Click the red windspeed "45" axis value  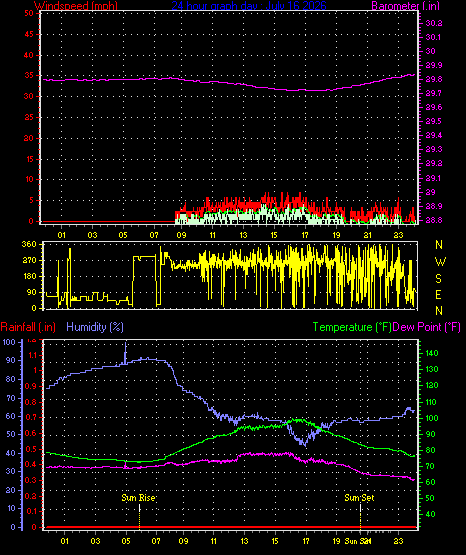[x=29, y=34]
